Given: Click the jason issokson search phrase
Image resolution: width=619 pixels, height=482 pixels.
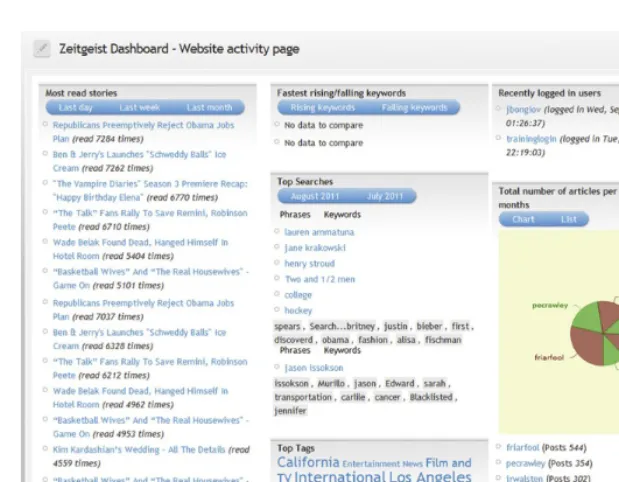Looking at the screenshot, I should 314,368.
